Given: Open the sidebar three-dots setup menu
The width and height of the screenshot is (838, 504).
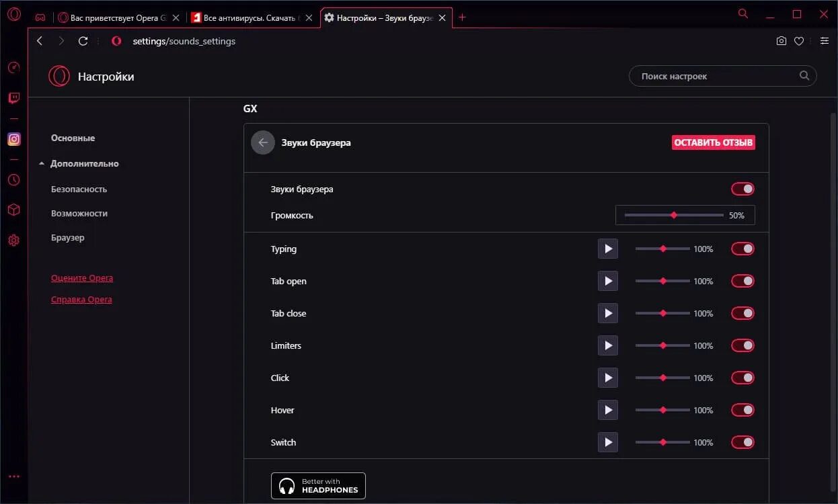Looking at the screenshot, I should (x=13, y=476).
